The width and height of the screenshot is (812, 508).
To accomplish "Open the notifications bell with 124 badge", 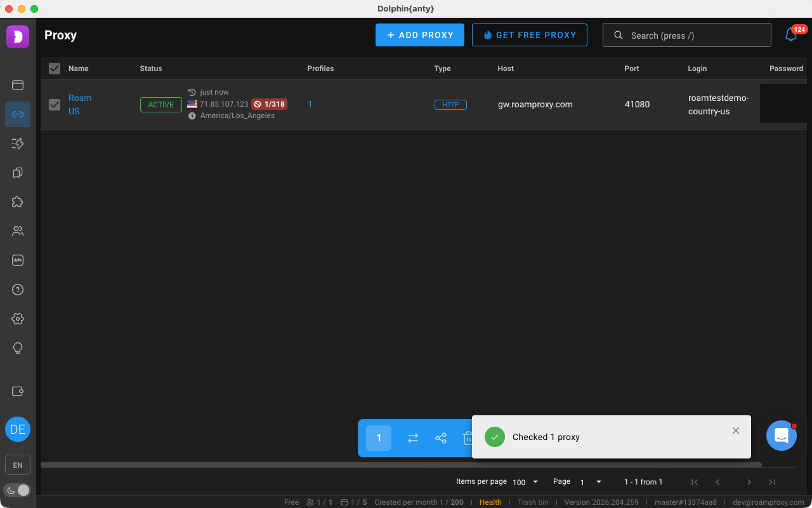I will point(791,35).
